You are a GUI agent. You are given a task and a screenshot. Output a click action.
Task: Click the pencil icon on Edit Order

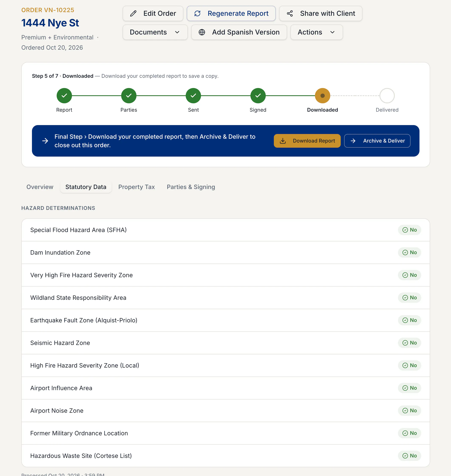[x=133, y=13]
